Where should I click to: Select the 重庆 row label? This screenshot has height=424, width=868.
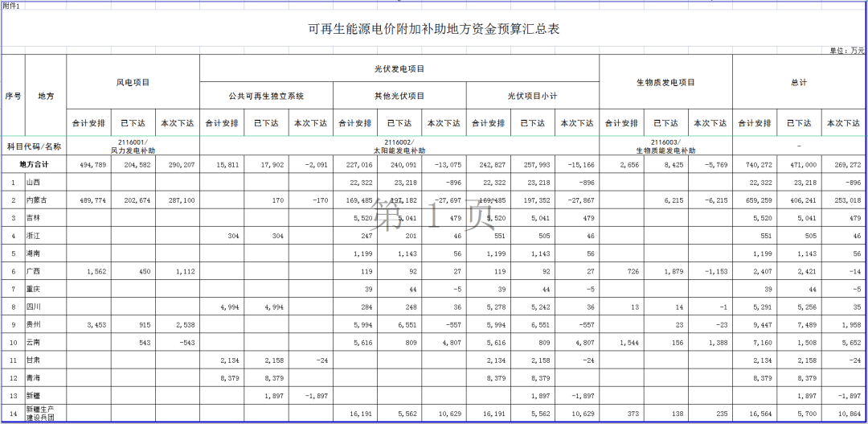click(x=46, y=290)
